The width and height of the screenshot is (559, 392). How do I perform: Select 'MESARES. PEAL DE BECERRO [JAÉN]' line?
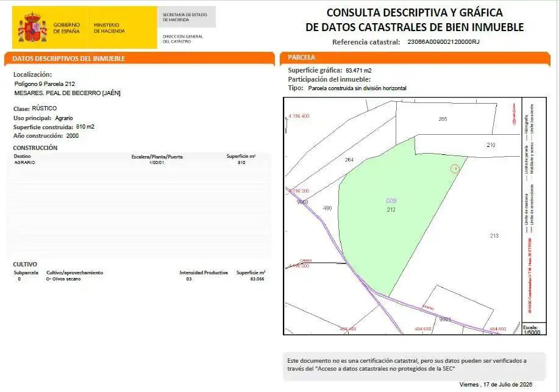pyautogui.click(x=68, y=93)
